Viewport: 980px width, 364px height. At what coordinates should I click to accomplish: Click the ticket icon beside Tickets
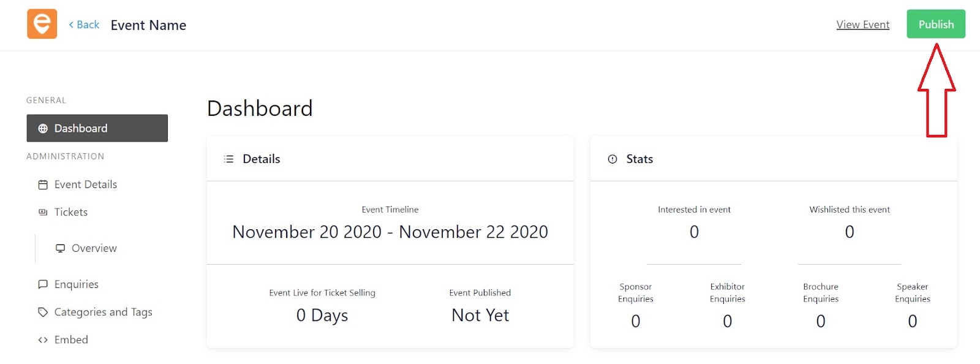click(43, 212)
